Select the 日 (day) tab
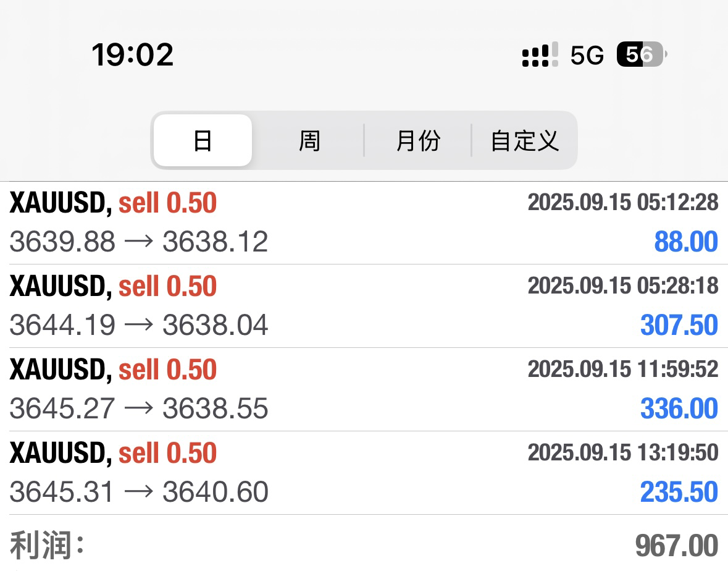Viewport: 728px width, 571px height. [203, 140]
